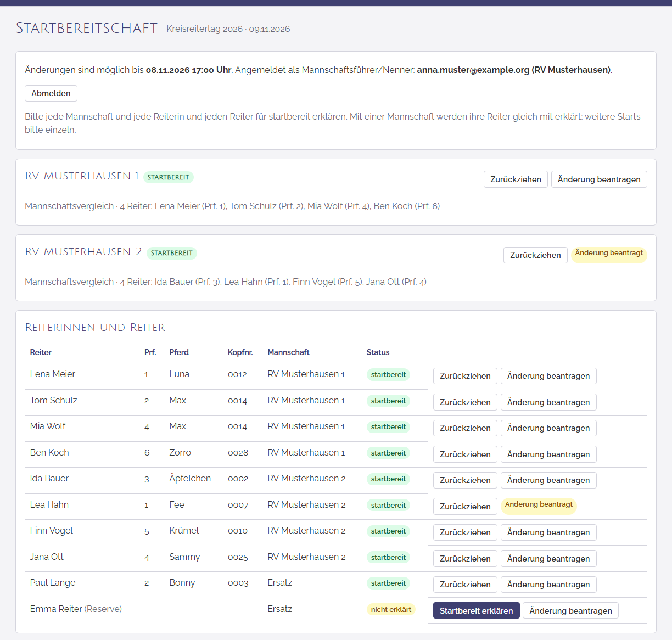Request change for RV Musterhausen 1
This screenshot has width=672, height=640.
coord(599,179)
